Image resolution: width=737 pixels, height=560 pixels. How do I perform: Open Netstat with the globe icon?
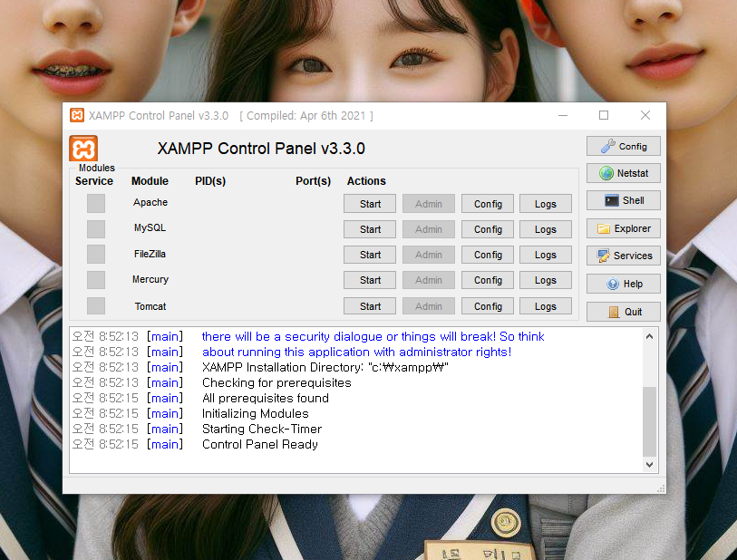point(624,173)
